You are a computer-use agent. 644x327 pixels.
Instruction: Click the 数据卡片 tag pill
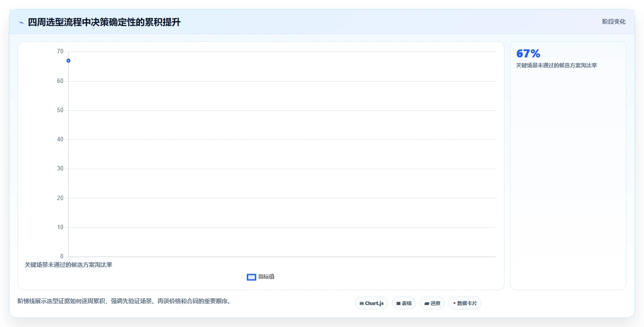pyautogui.click(x=465, y=303)
